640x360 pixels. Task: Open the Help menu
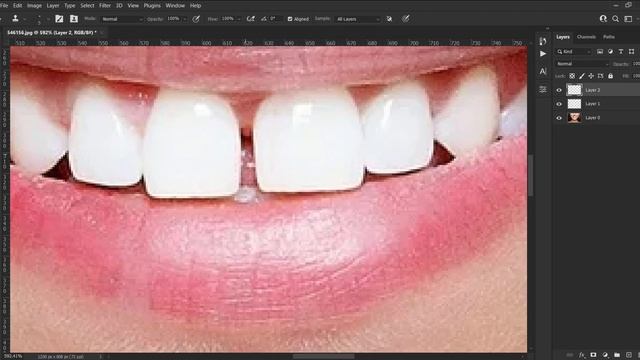click(196, 6)
